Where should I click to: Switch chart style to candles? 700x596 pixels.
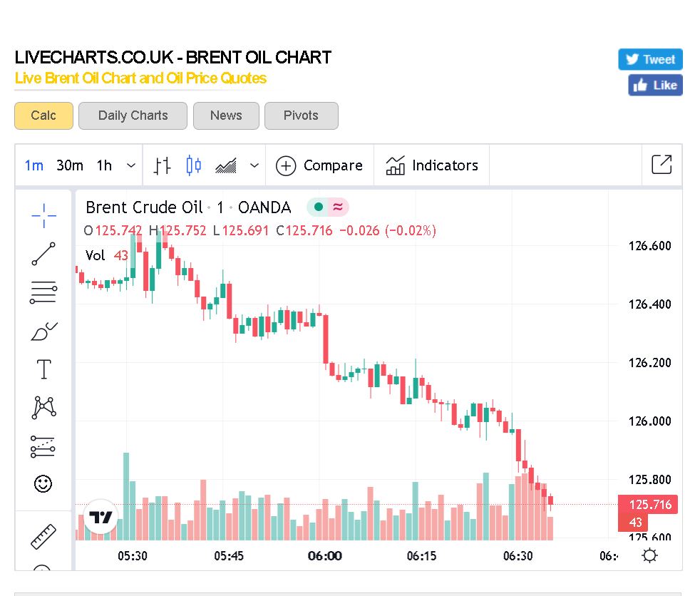(193, 165)
